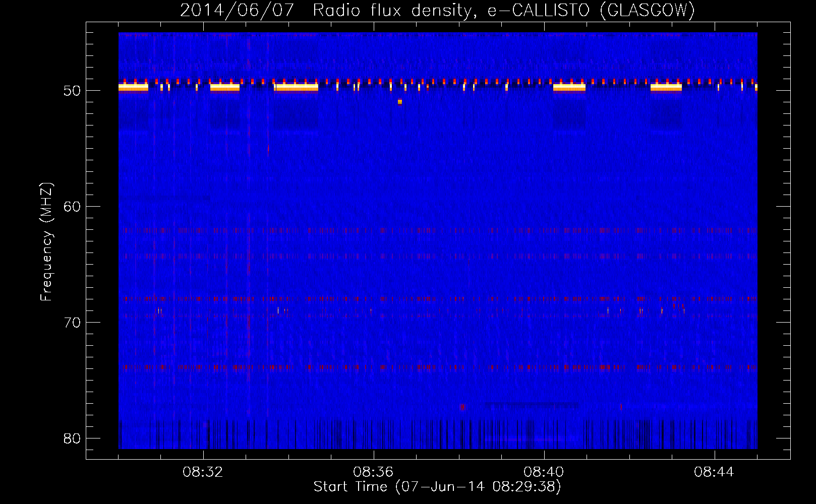Select the 60 frequency tick label
Viewport: 816px width, 504px height.
(72, 207)
